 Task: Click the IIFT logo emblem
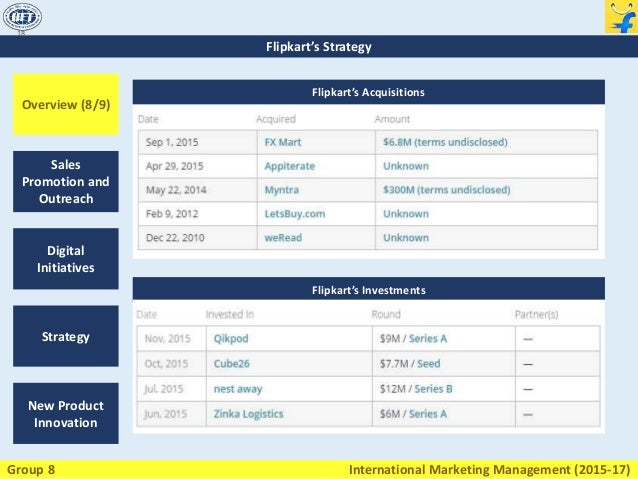(x=22, y=17)
